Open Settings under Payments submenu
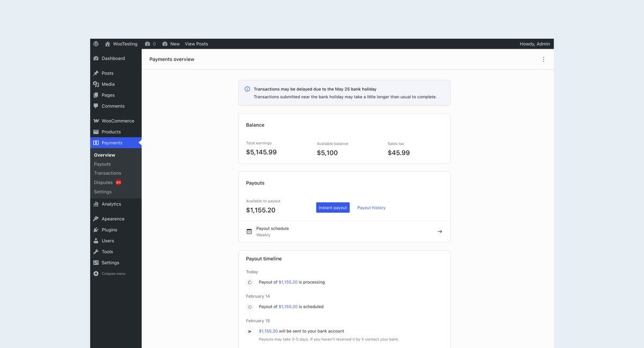644x348 pixels. point(103,192)
